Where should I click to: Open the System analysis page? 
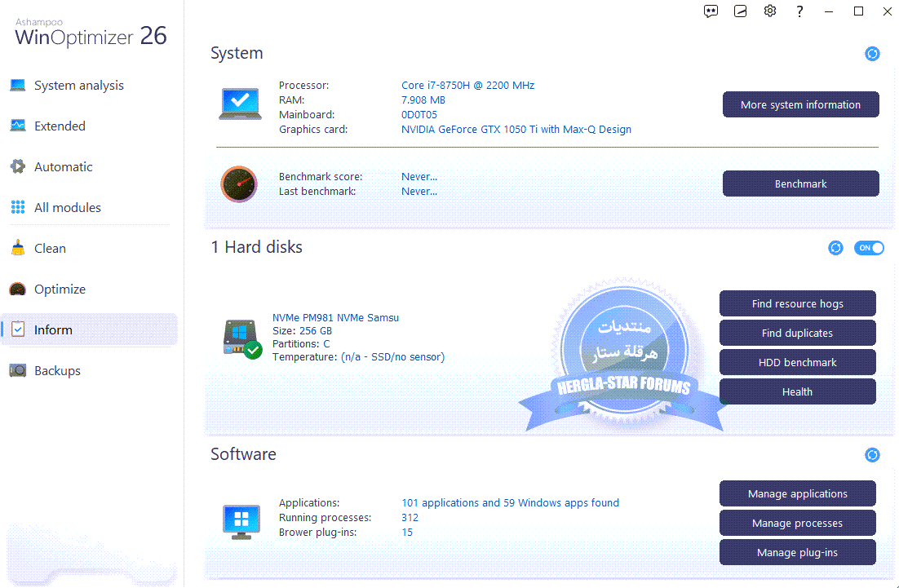coord(79,86)
